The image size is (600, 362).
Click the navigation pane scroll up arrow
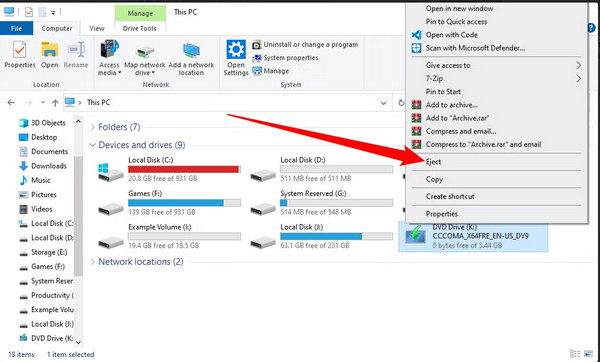point(78,122)
